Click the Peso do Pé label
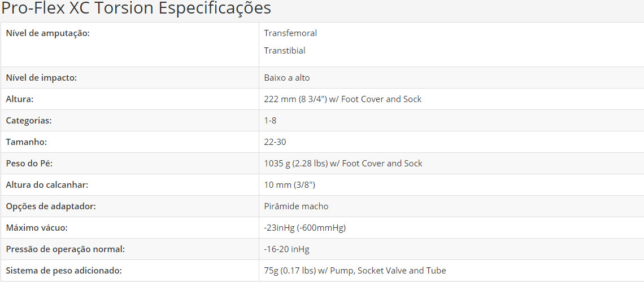Viewport: 644px width, 282px height. point(29,164)
